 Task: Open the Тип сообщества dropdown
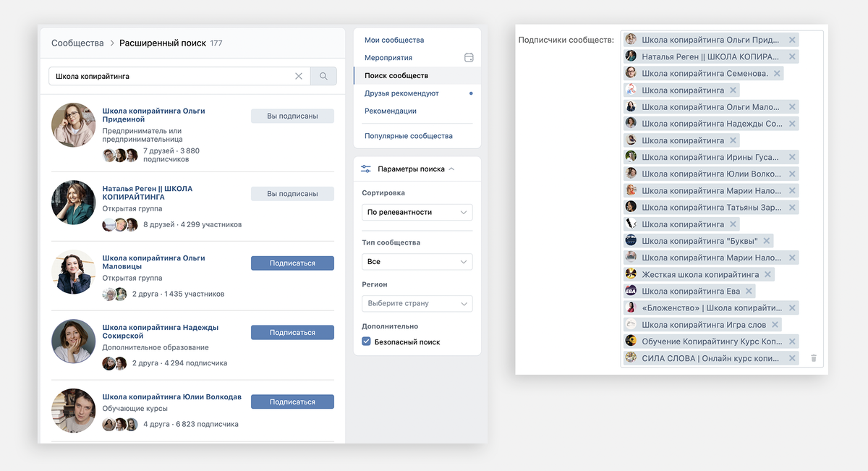(x=417, y=261)
